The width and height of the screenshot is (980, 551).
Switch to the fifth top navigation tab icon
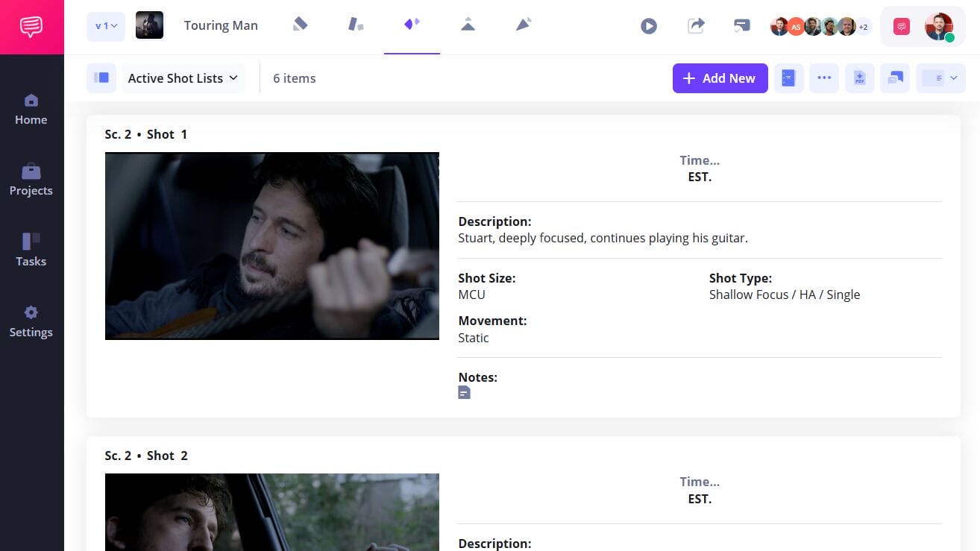coord(524,25)
